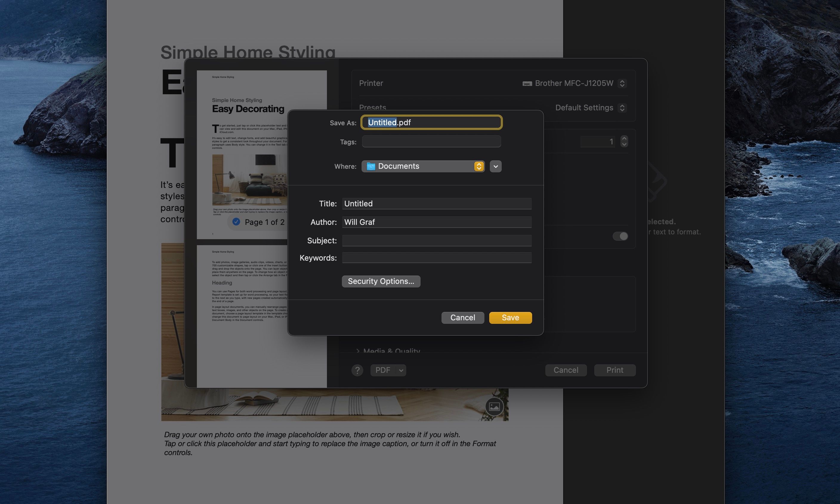Toggle the switch in the print options
Viewport: 840px width, 504px height.
point(620,236)
